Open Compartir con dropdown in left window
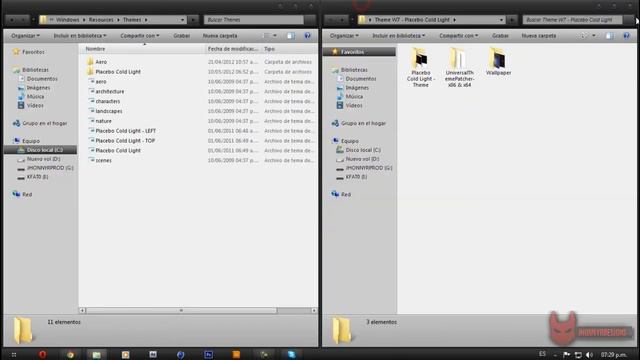This screenshot has width=640, height=360. tap(140, 36)
